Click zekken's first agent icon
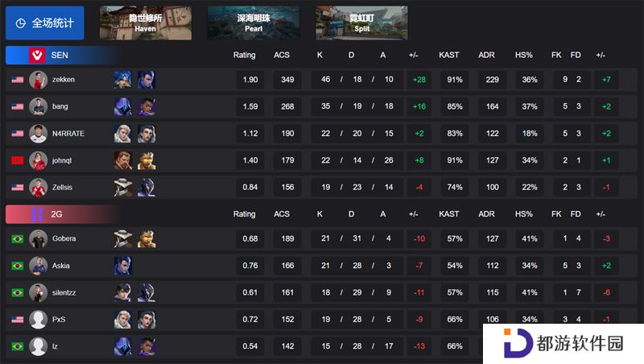 [x=123, y=80]
